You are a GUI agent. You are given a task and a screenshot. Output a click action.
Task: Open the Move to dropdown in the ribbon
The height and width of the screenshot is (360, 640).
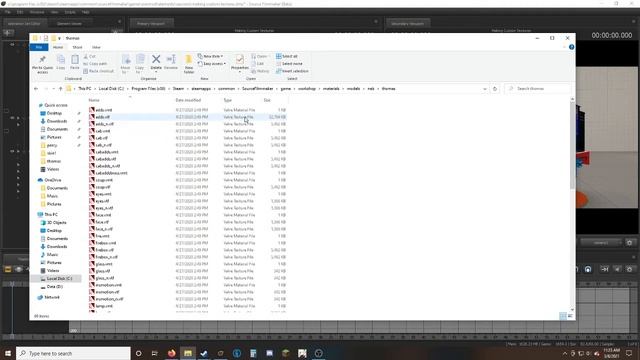tap(125, 64)
